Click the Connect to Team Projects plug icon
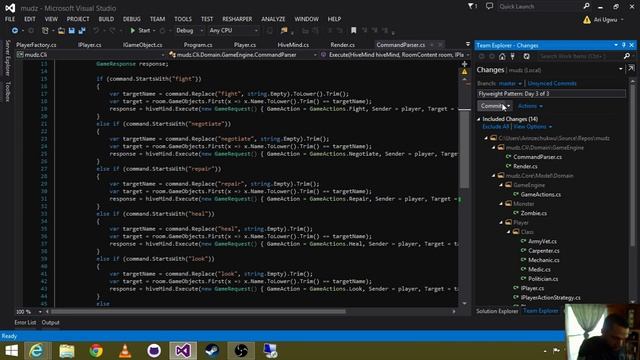The image size is (640, 360). pyautogui.click(x=513, y=56)
